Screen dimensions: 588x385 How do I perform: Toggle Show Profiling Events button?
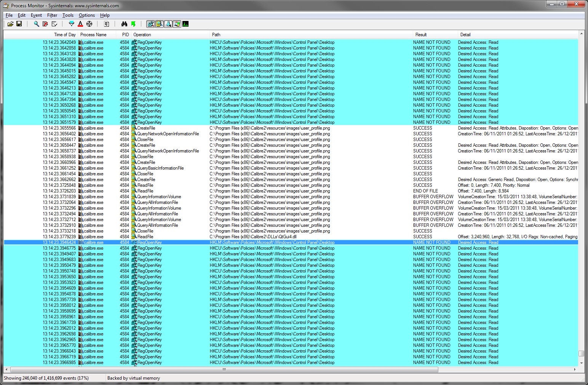185,24
